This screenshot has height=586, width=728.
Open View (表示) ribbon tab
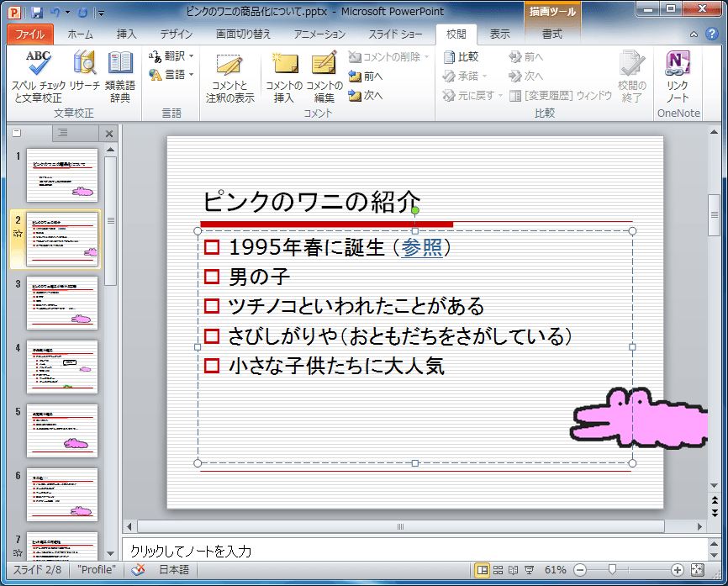(x=499, y=34)
